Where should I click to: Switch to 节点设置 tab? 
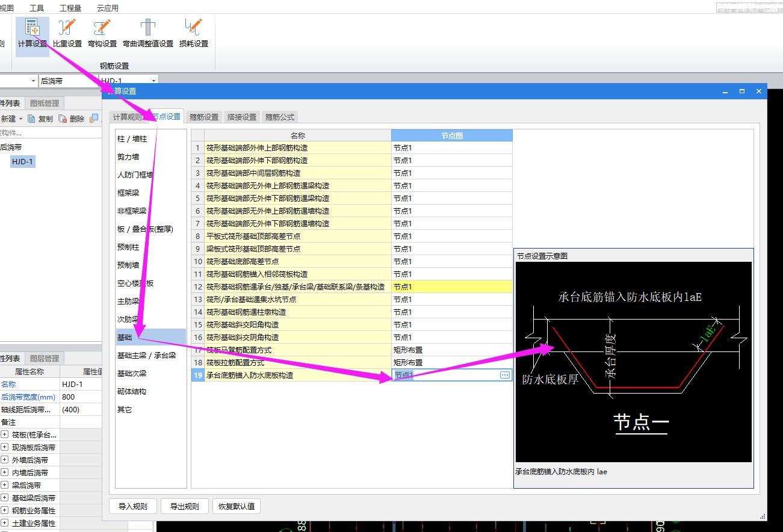pos(166,116)
